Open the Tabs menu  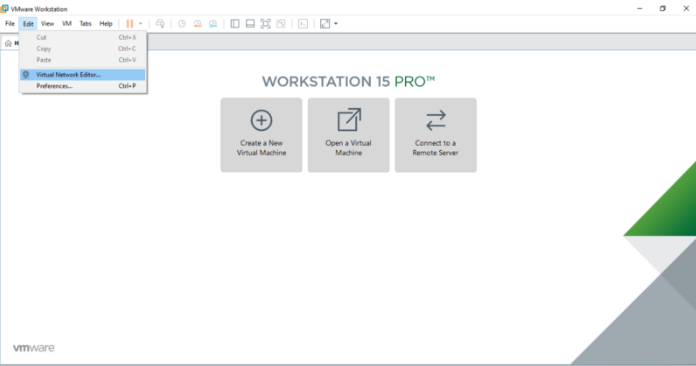(85, 24)
